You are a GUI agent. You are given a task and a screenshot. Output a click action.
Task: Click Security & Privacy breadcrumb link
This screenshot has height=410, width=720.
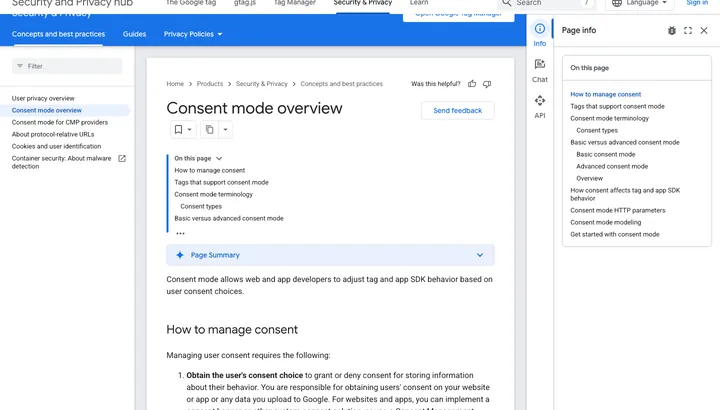[x=261, y=84]
